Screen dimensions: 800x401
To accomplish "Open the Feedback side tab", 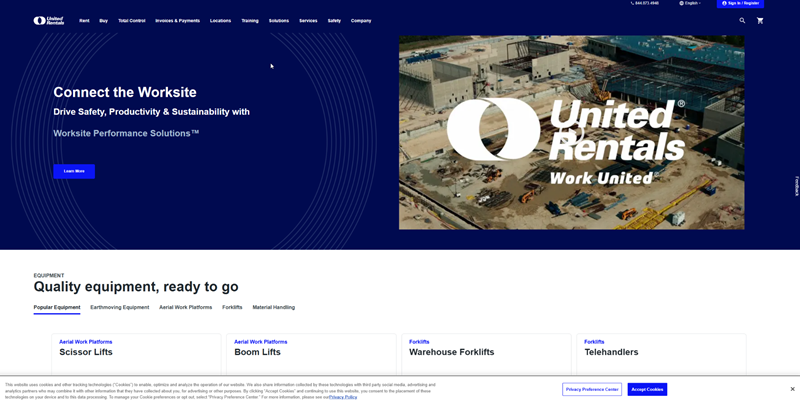I will point(796,186).
